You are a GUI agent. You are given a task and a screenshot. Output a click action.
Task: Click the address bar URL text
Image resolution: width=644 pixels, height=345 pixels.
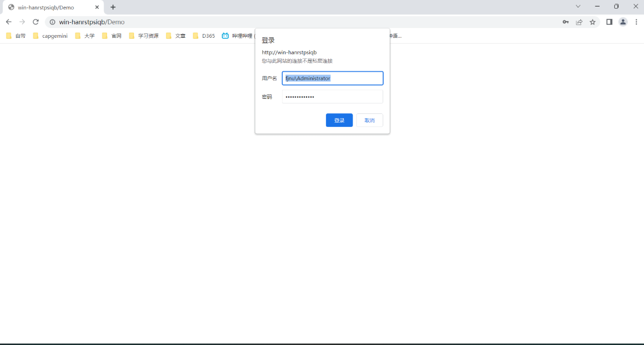point(92,22)
